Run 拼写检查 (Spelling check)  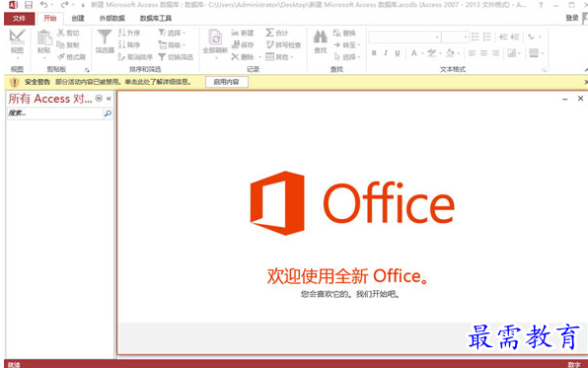283,45
